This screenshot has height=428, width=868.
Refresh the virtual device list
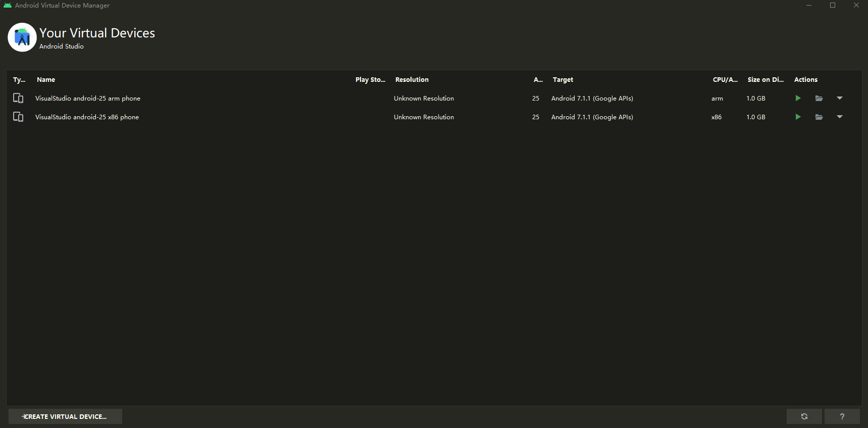[804, 416]
